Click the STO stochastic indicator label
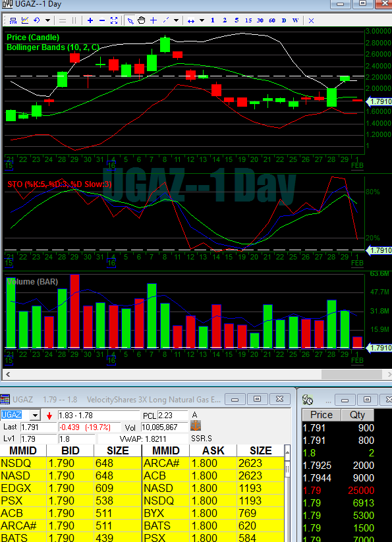Viewport: 392px width, 542px height. pyautogui.click(x=59, y=184)
